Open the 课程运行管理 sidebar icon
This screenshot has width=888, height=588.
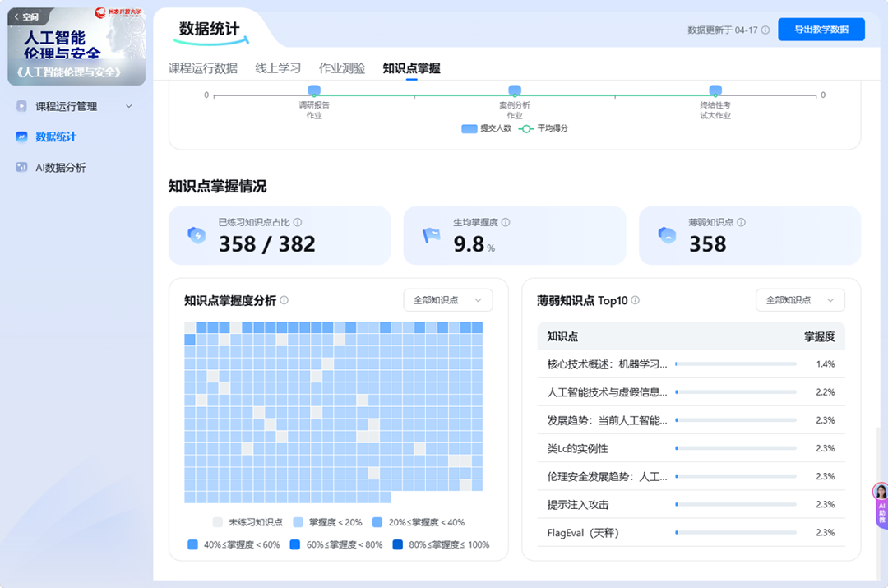tap(21, 106)
